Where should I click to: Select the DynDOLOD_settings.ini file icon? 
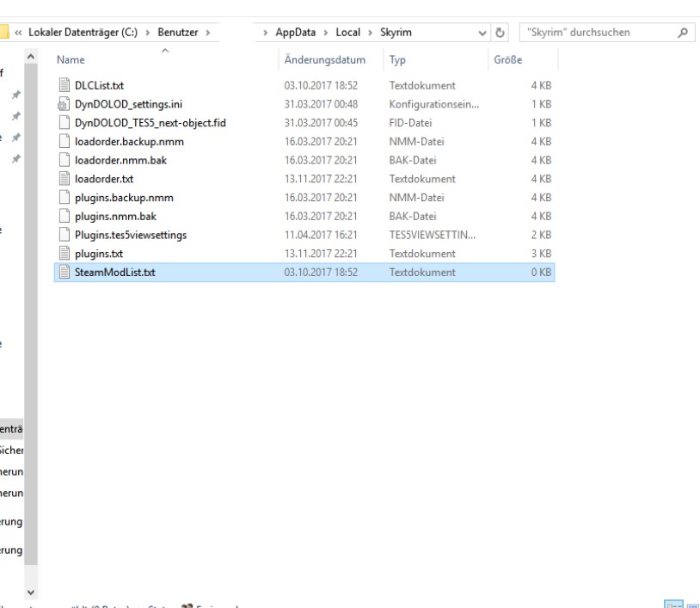[63, 104]
